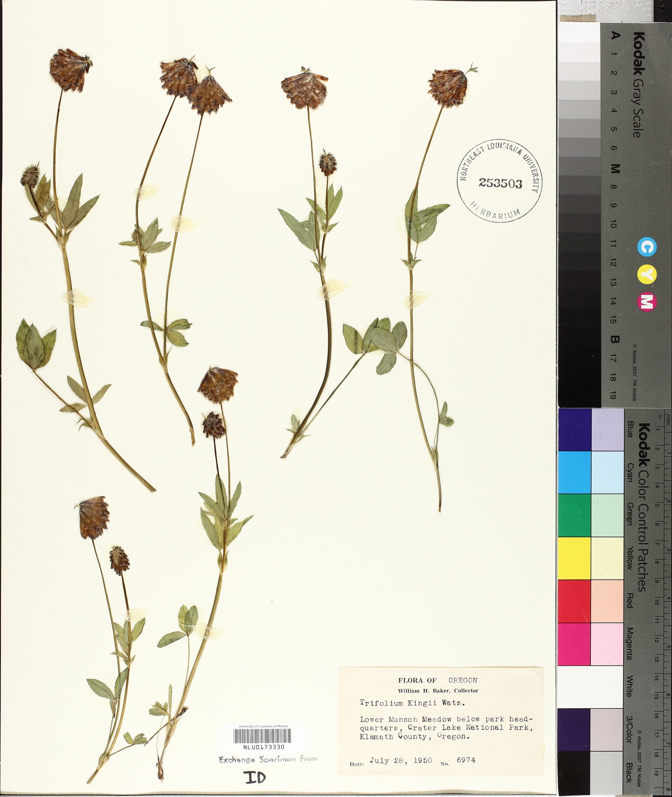Click the cyan C circle on gray scale
The height and width of the screenshot is (797, 672).
[647, 247]
